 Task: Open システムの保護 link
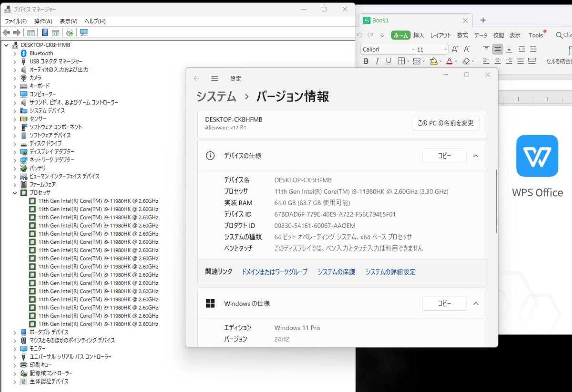point(337,272)
